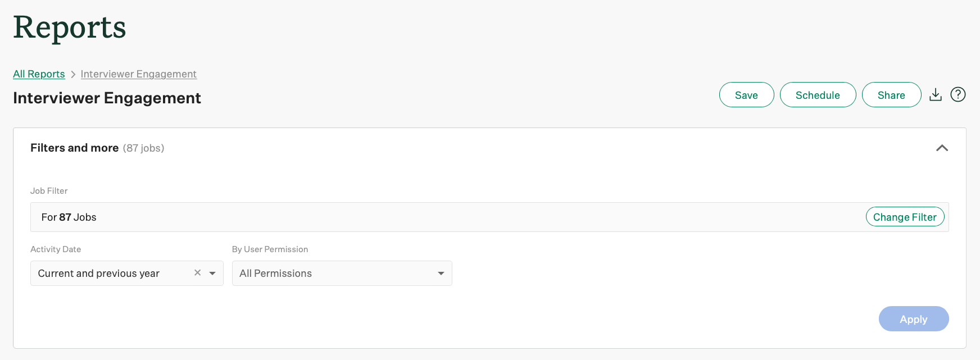Open the Activity Date dropdown
980x360 pixels.
212,273
